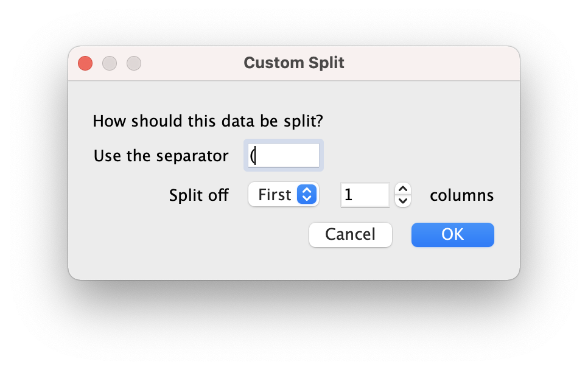This screenshot has height=370, width=588.
Task: Select the word "First" in the dropdown
Action: click(275, 195)
